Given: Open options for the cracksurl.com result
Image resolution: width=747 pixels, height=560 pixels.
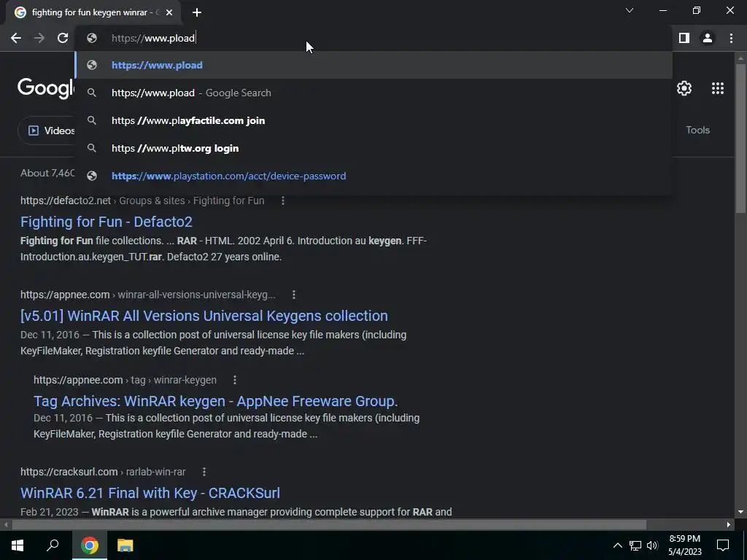Looking at the screenshot, I should point(204,472).
